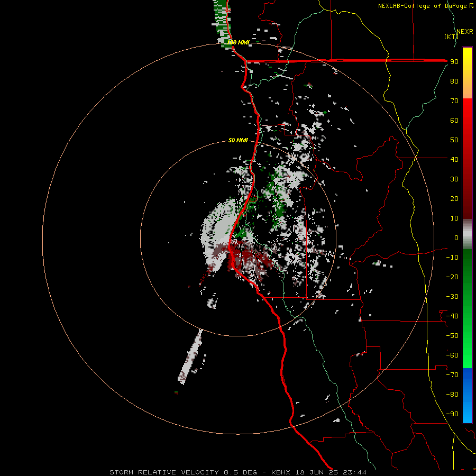This screenshot has width=476, height=476.
Task: Click the -60 value on the velocity scale
Action: pos(452,355)
